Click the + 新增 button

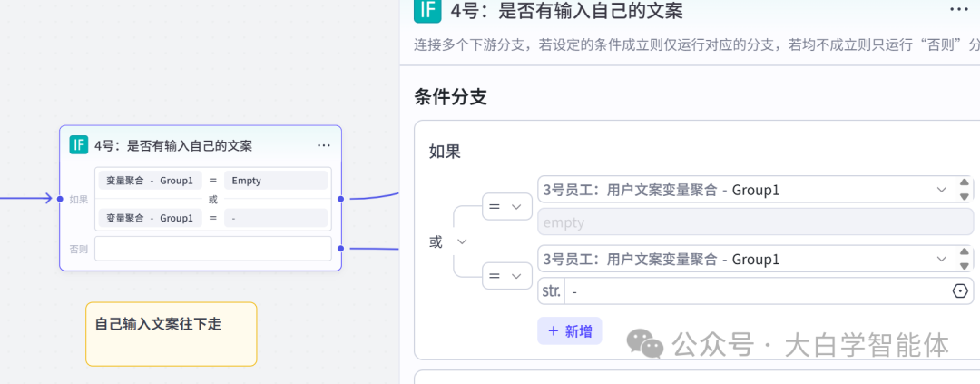tap(569, 330)
